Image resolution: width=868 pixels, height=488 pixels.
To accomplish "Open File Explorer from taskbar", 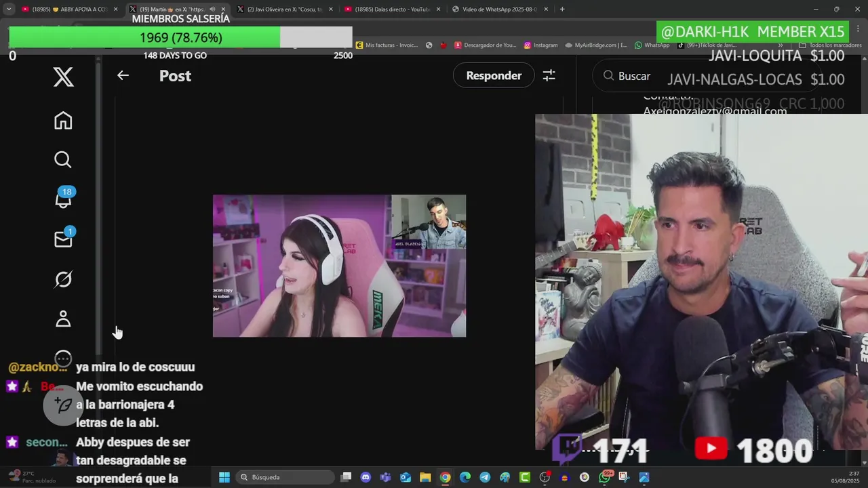I will click(x=425, y=477).
